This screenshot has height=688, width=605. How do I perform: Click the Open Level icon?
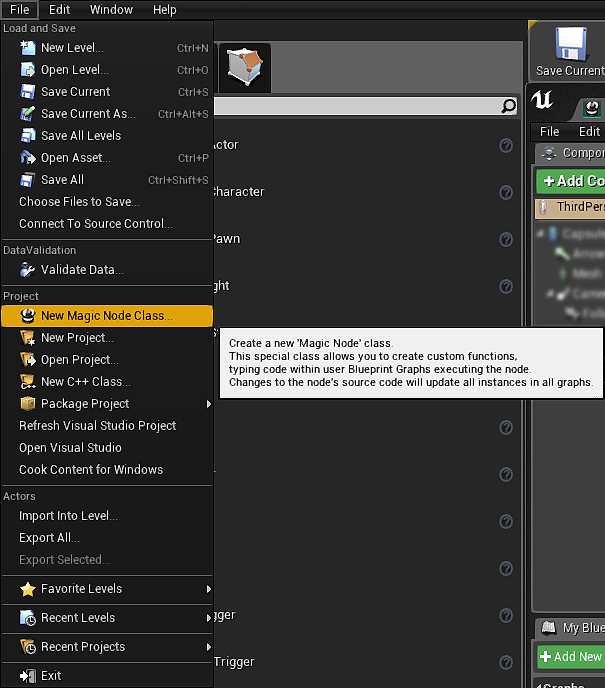click(28, 70)
